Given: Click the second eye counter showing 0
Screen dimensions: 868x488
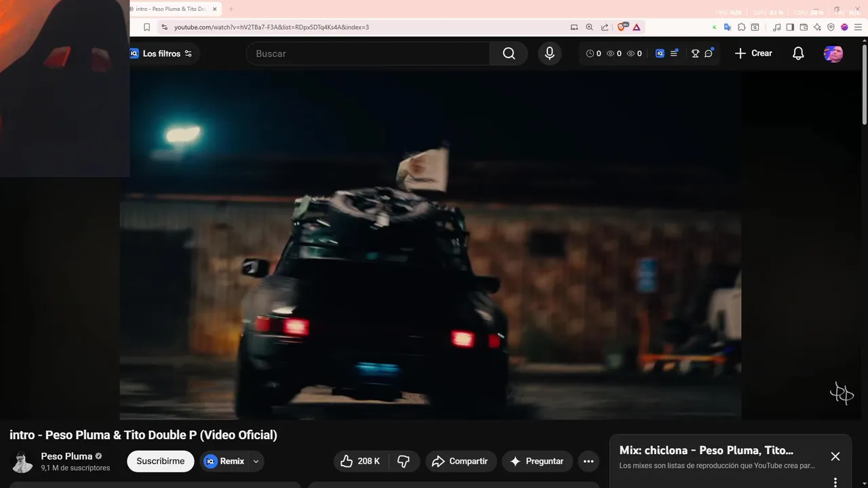Looking at the screenshot, I should 634,54.
